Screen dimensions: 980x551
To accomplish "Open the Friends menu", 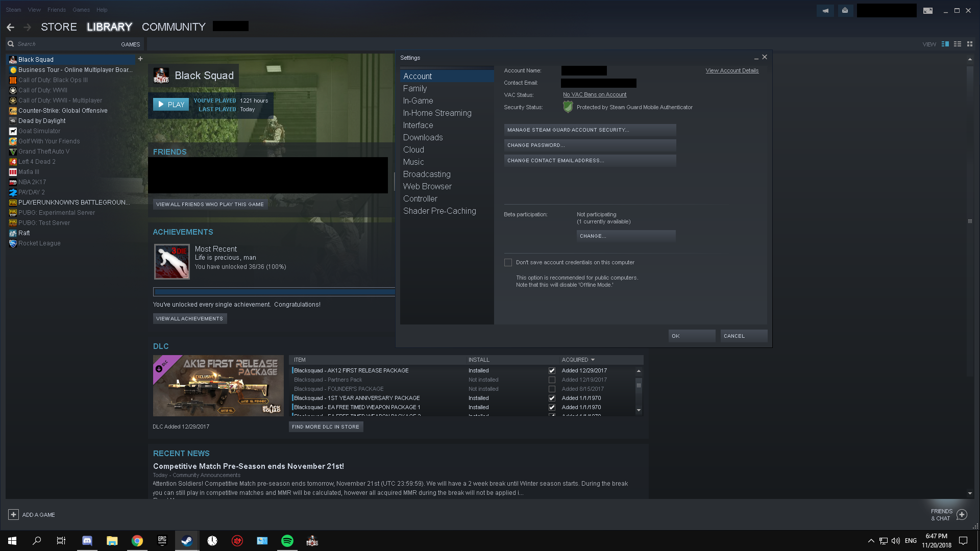I will click(x=57, y=10).
